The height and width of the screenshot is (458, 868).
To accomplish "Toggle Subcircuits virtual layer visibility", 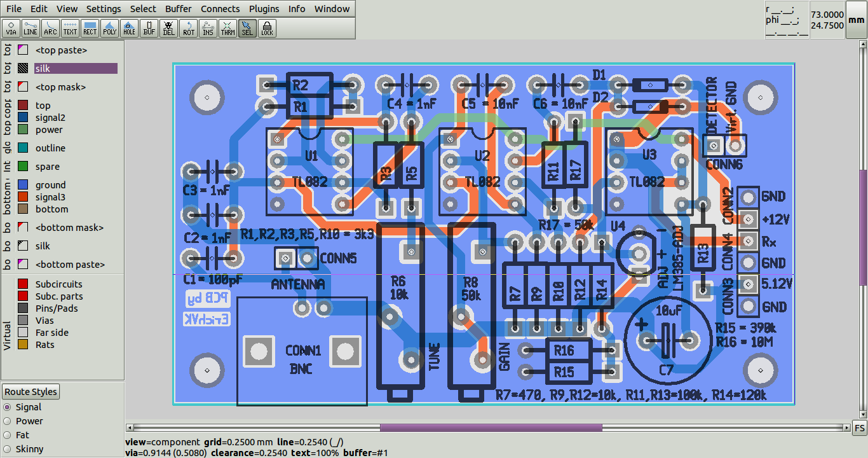I will point(23,284).
